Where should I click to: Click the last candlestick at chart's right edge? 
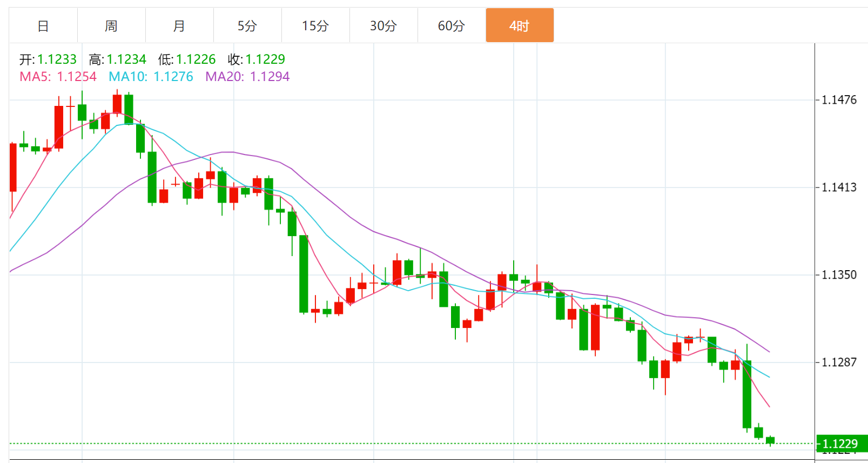tap(770, 440)
